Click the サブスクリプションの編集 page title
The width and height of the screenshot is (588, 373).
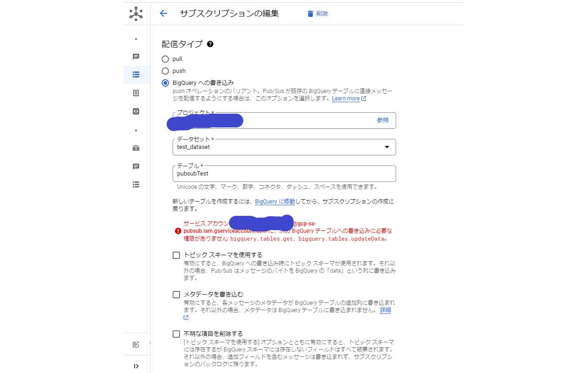point(229,14)
